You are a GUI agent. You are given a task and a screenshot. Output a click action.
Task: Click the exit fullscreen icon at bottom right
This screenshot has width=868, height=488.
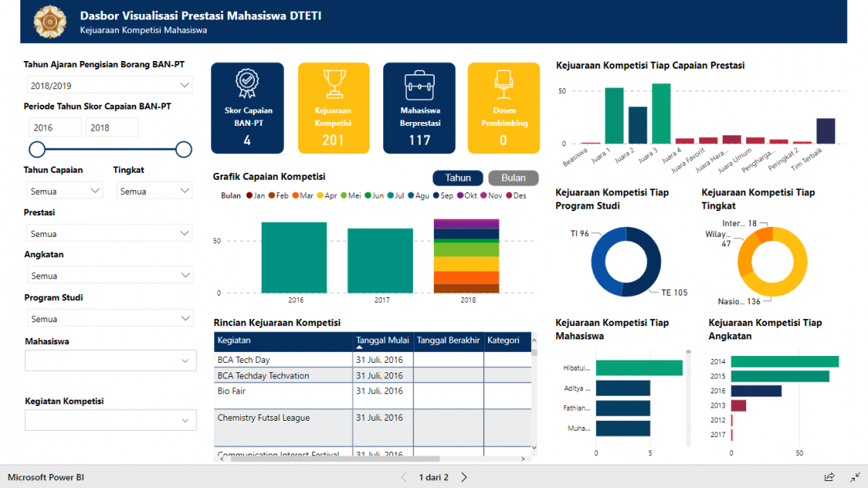pyautogui.click(x=855, y=476)
